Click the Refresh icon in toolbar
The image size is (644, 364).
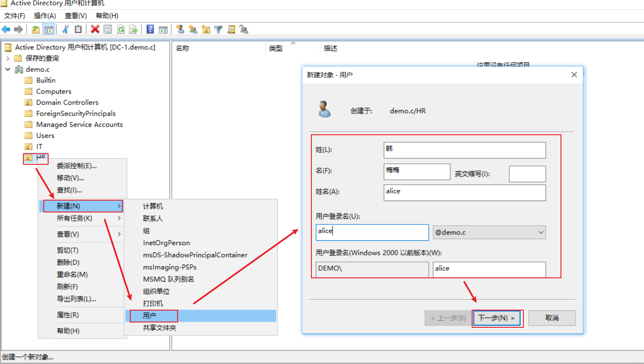coord(121,30)
